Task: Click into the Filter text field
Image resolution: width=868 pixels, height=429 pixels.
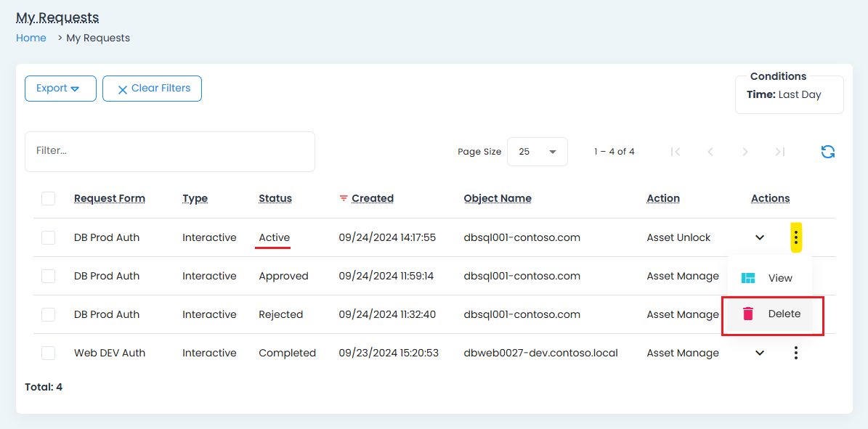Action: click(170, 151)
